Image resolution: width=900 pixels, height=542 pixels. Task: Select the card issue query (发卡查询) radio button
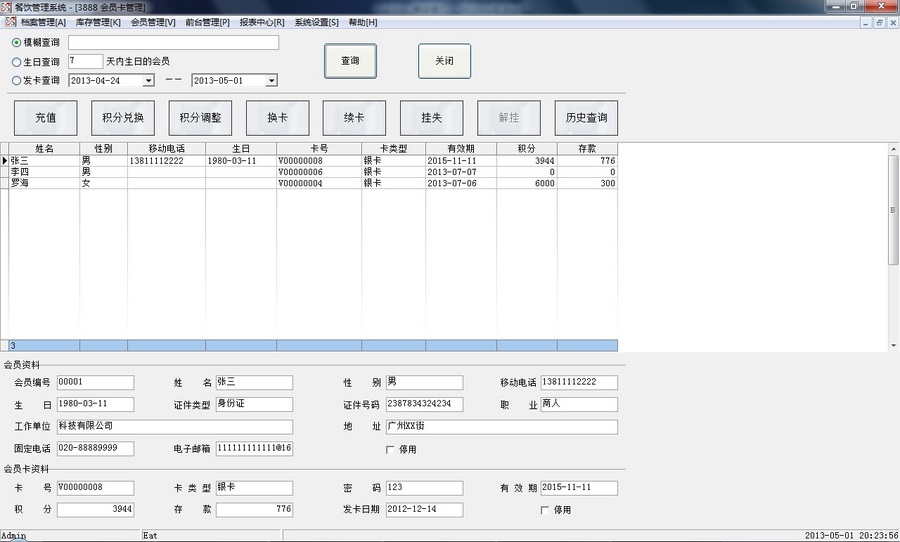click(17, 81)
